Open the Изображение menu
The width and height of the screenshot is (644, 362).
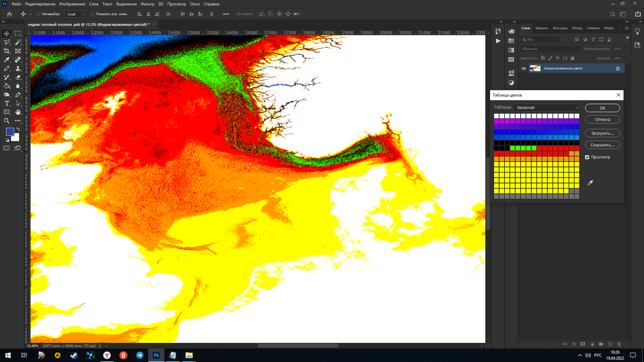point(72,4)
